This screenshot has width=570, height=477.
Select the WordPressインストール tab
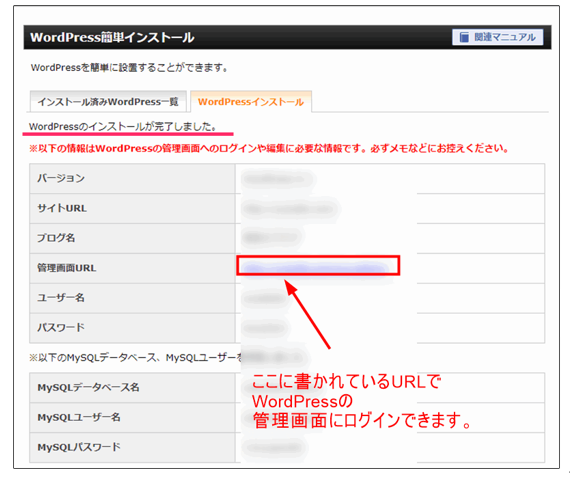[251, 102]
